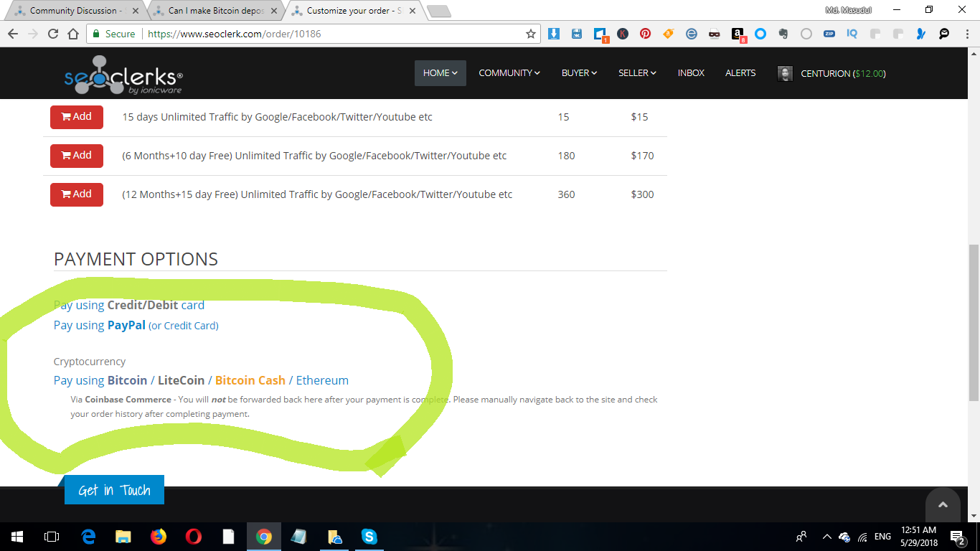Image resolution: width=980 pixels, height=551 pixels.
Task: Click the '$300' price text
Action: pyautogui.click(x=642, y=194)
